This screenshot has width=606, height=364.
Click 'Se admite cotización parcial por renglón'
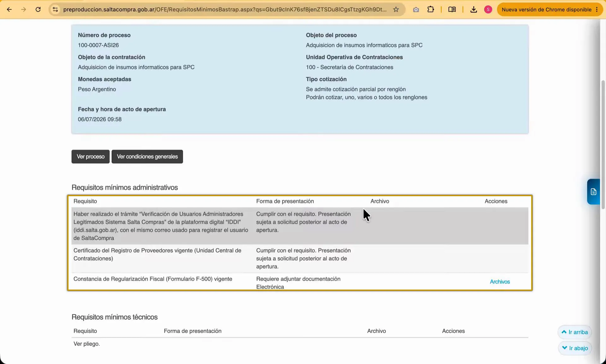[x=356, y=89]
